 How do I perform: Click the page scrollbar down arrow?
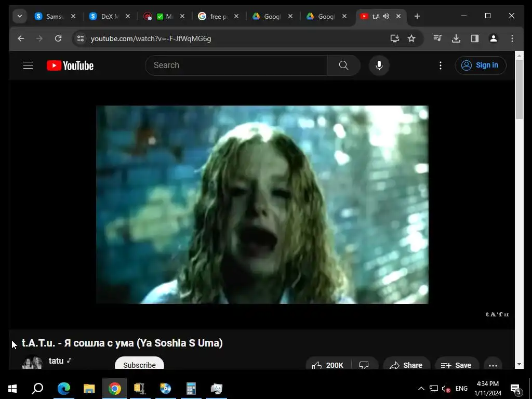tap(519, 364)
